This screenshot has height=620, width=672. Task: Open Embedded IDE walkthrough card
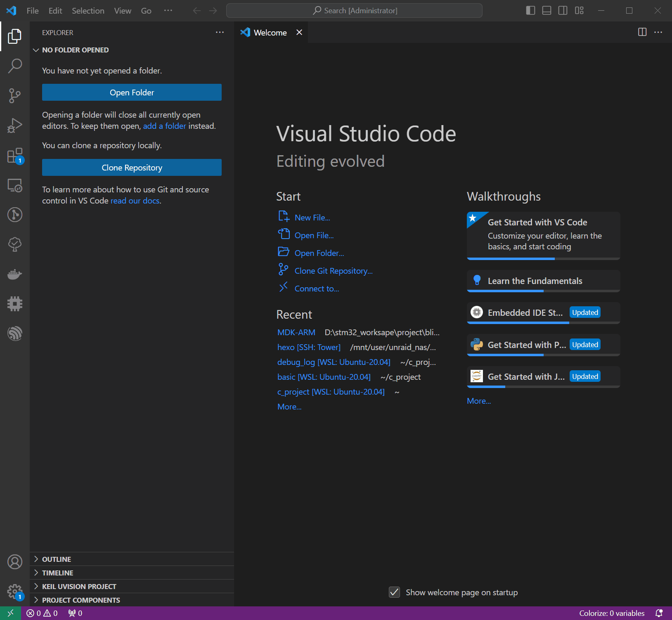(x=543, y=313)
